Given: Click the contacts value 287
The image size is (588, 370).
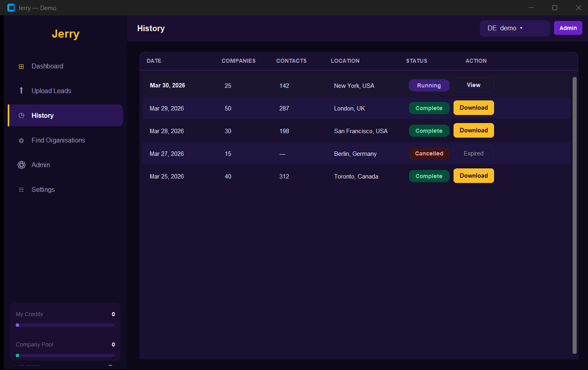Looking at the screenshot, I should (x=284, y=108).
